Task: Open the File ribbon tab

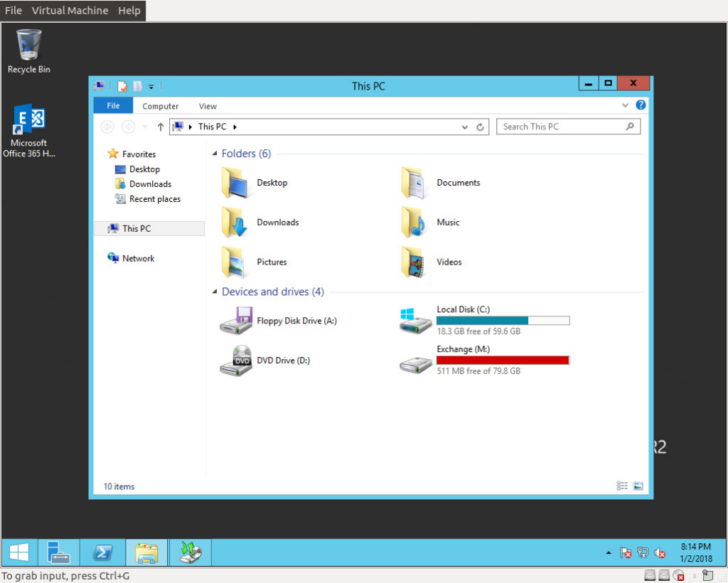Action: pos(113,106)
